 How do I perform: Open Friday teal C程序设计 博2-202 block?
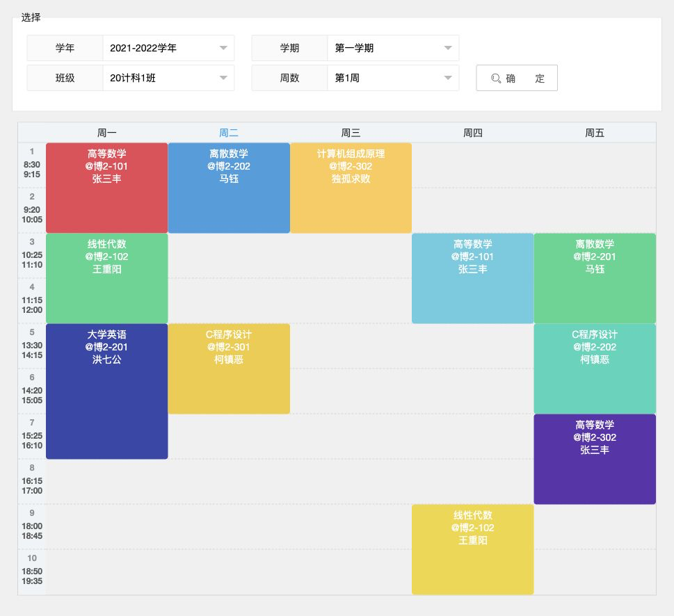point(595,368)
